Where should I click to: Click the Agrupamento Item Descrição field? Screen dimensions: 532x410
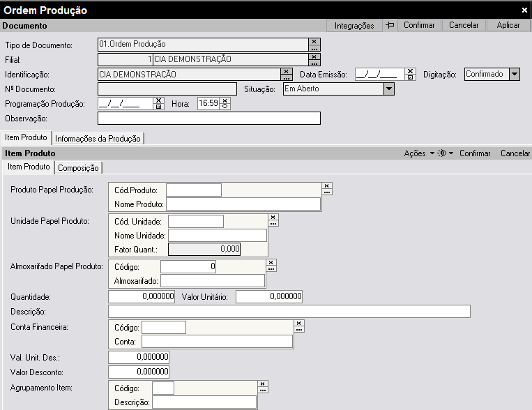[204, 402]
